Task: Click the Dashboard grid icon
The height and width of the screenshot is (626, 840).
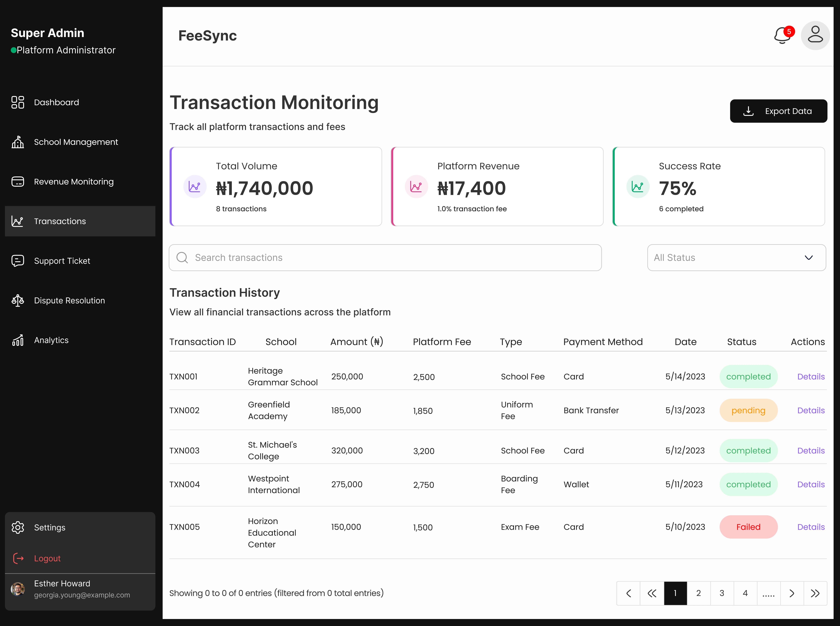Action: tap(17, 102)
